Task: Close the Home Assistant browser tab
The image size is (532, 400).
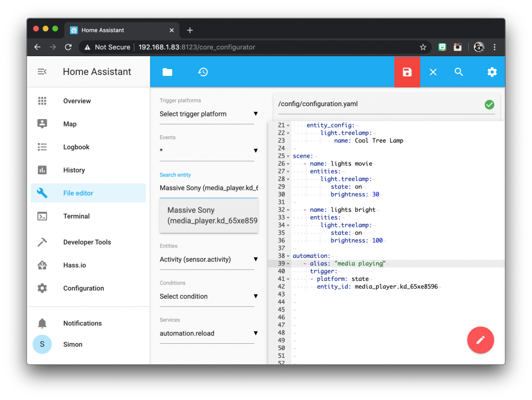Action: coord(171,30)
